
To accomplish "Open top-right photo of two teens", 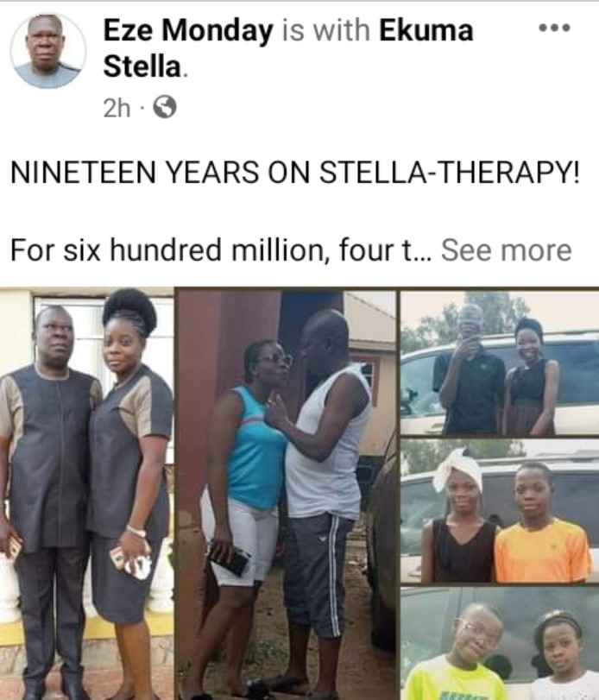I will point(500,363).
